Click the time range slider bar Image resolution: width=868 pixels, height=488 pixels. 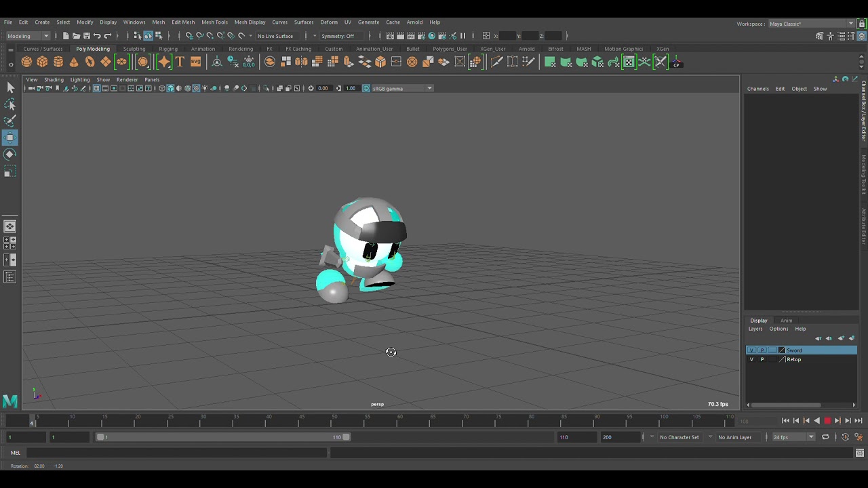click(x=223, y=437)
